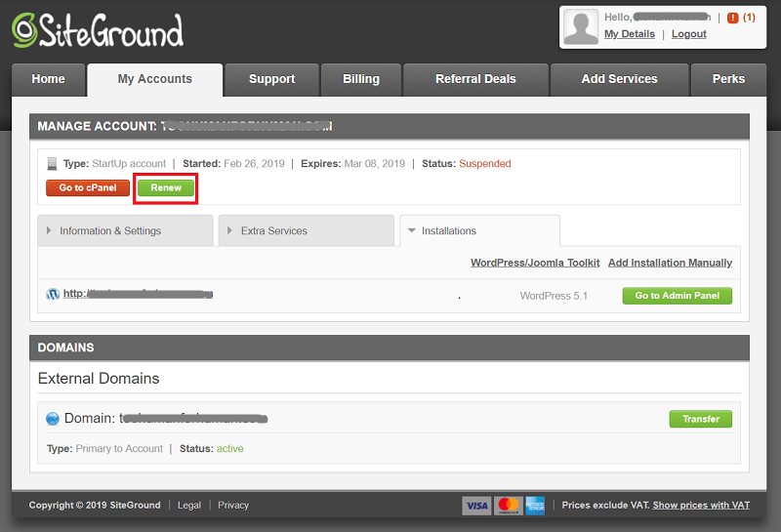Click the WordPress icon beside site URL
The height and width of the screenshot is (532, 781).
click(x=53, y=294)
